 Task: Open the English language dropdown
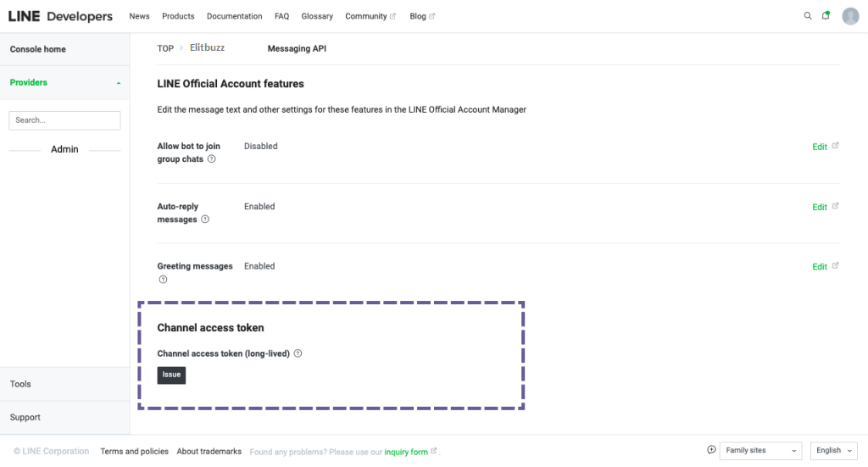(x=834, y=451)
